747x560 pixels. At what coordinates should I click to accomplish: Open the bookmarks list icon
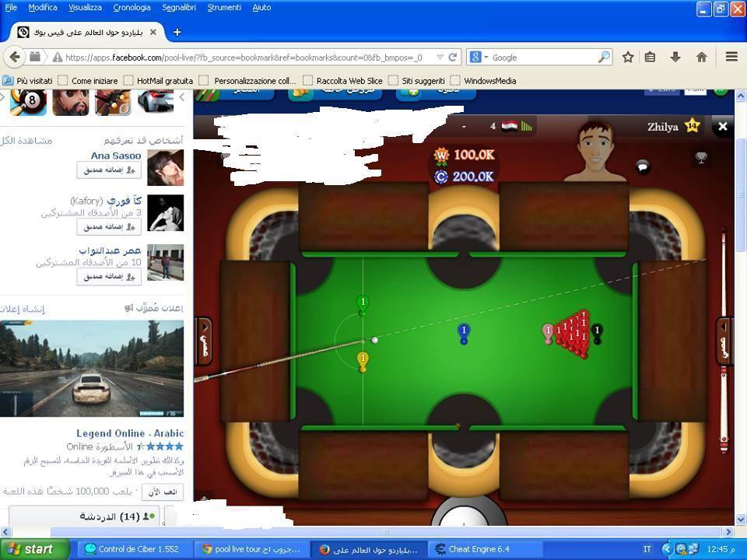650,58
